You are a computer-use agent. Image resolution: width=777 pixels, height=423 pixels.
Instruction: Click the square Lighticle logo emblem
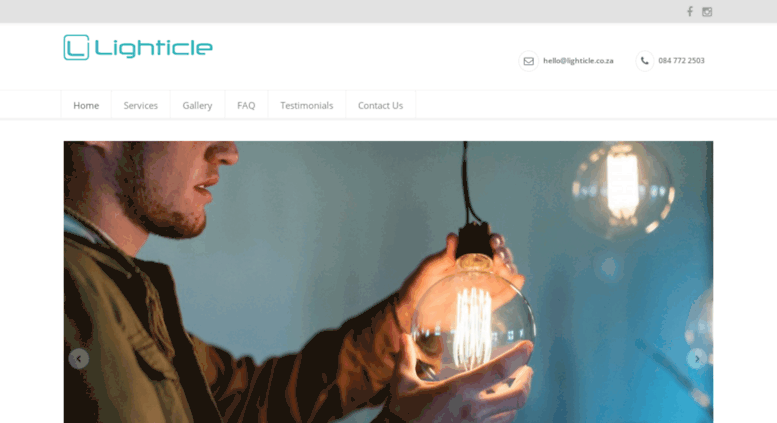point(76,48)
